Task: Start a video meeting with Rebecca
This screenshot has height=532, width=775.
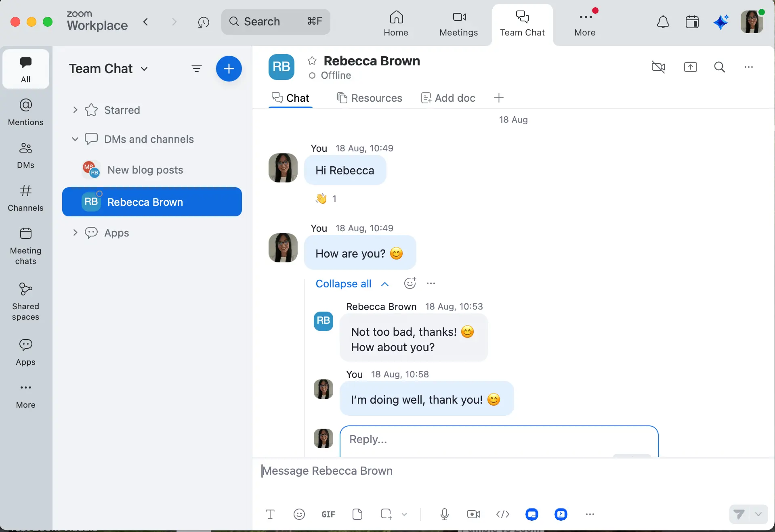Action: click(x=658, y=67)
